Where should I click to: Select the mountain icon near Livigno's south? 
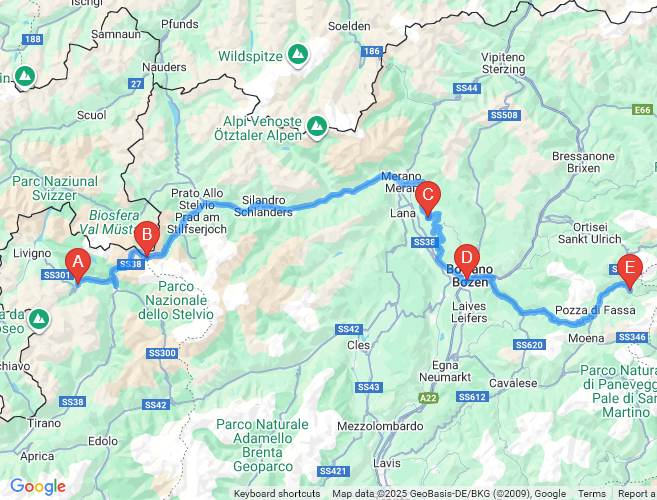(x=39, y=320)
